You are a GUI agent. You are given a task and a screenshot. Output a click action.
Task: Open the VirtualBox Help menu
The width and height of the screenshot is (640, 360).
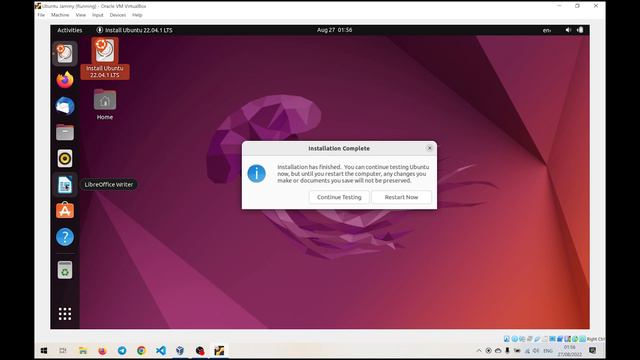click(x=137, y=15)
